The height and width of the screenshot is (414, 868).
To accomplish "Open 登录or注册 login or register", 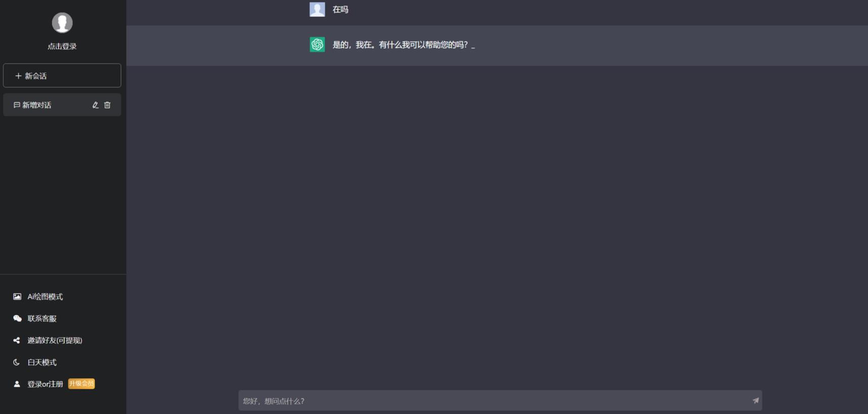I will tap(45, 384).
